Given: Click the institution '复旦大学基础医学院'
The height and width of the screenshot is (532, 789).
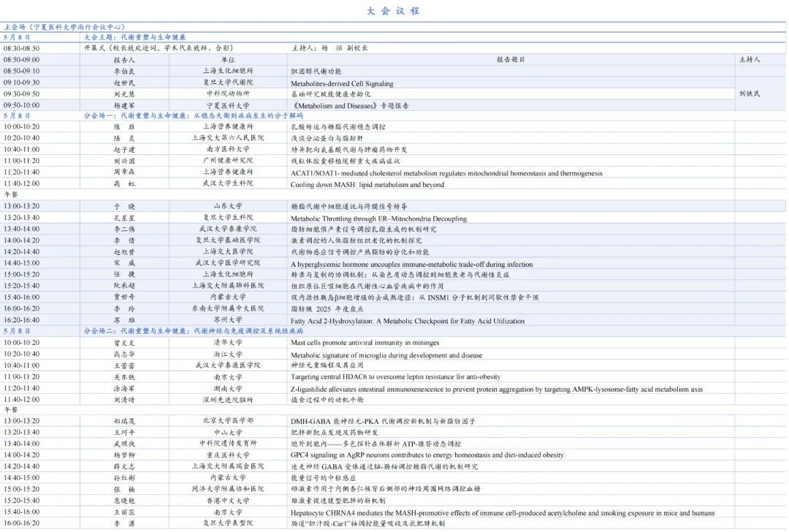Looking at the screenshot, I should coord(228,240).
